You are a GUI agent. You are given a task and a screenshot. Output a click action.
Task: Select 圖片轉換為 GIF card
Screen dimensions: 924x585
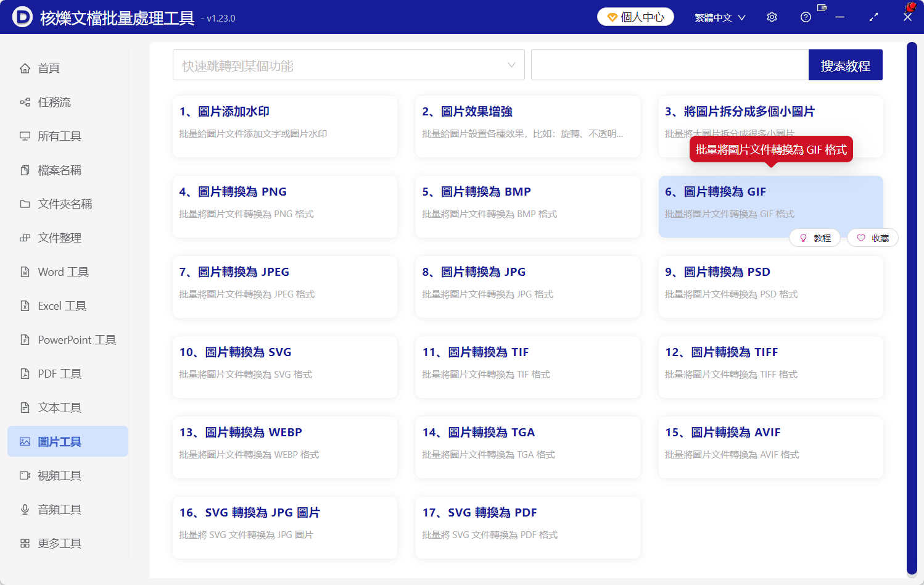tap(771, 207)
